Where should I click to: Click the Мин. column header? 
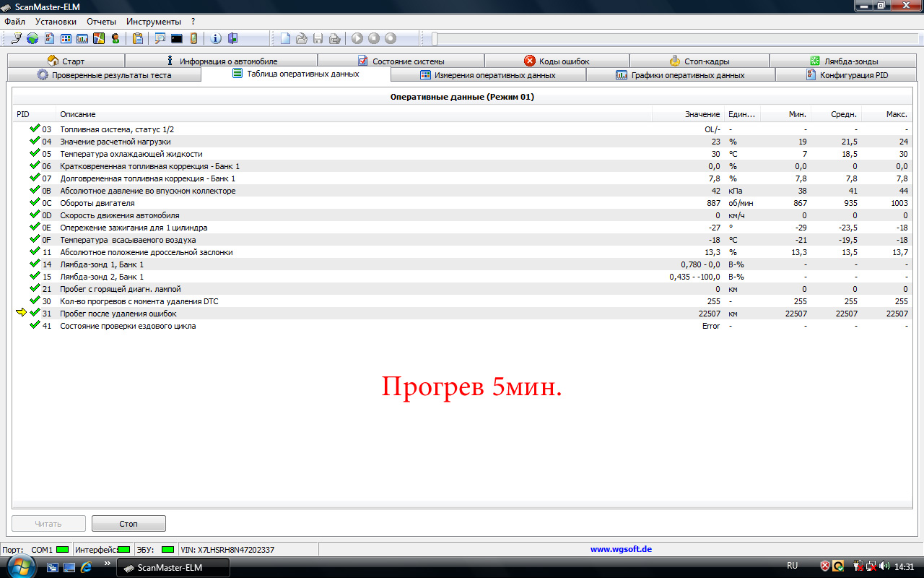coord(785,114)
